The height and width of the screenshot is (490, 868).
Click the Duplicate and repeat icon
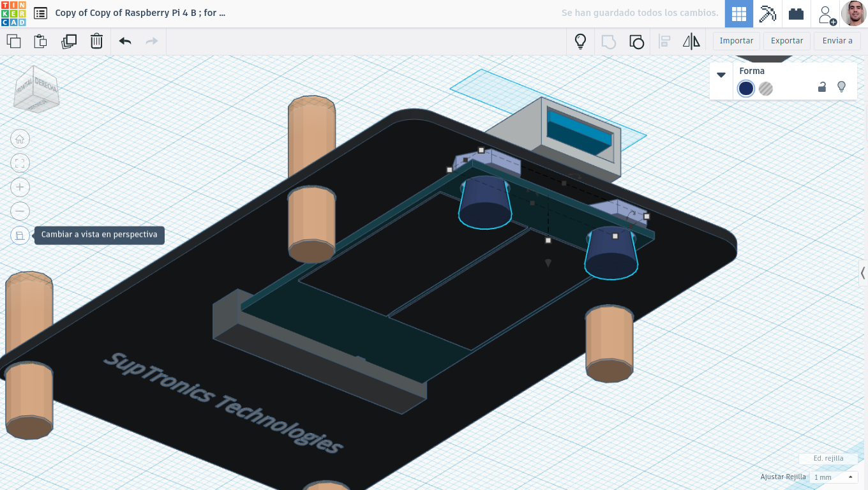pos(69,41)
